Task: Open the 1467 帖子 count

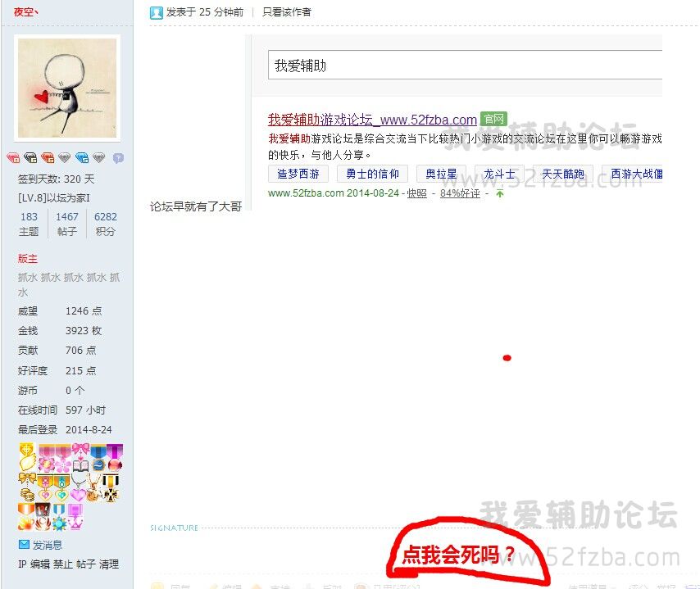Action: tap(67, 216)
